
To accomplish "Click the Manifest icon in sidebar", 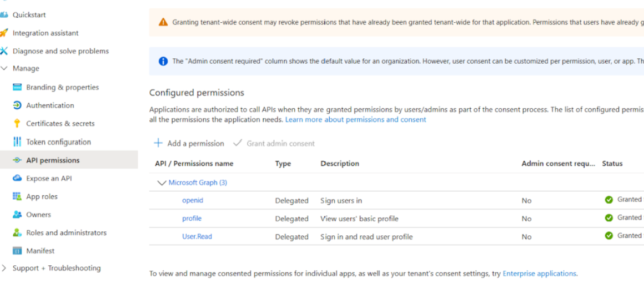I will tap(17, 251).
